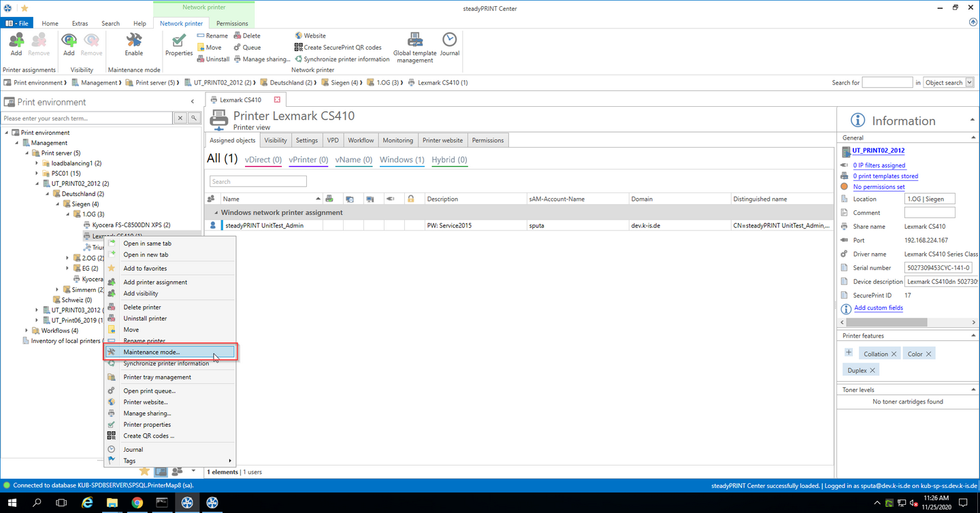Select the VPD tab
This screenshot has width=980, height=513.
pyautogui.click(x=333, y=140)
